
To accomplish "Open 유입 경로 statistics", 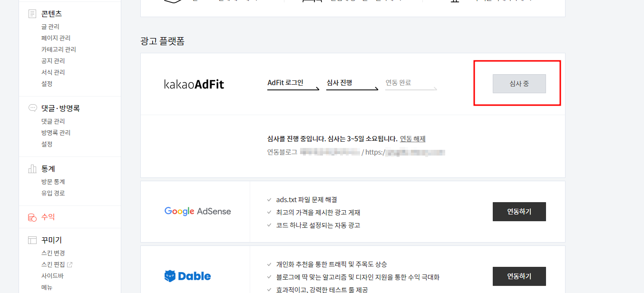I will [x=53, y=193].
